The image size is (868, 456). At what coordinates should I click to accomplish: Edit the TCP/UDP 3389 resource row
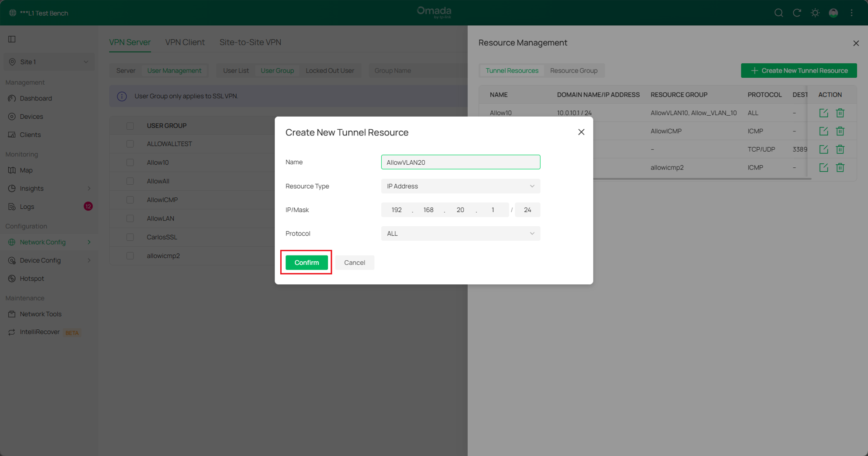[823, 149]
